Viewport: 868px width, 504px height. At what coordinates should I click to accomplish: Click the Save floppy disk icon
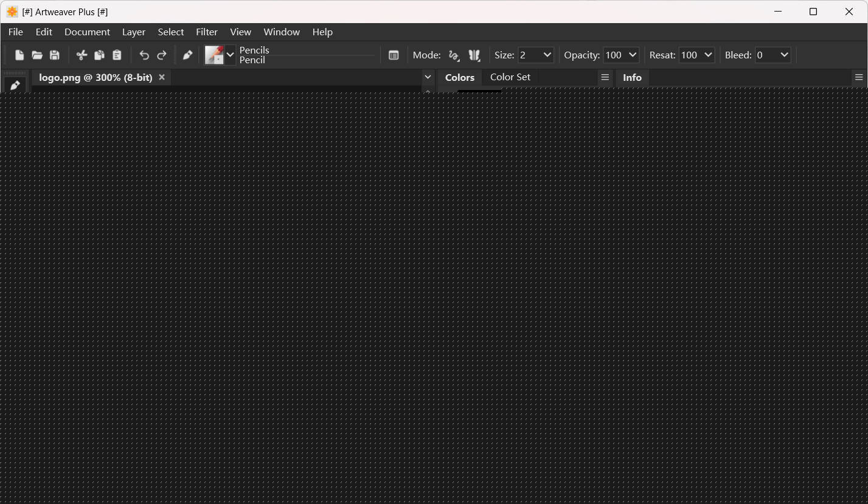55,55
